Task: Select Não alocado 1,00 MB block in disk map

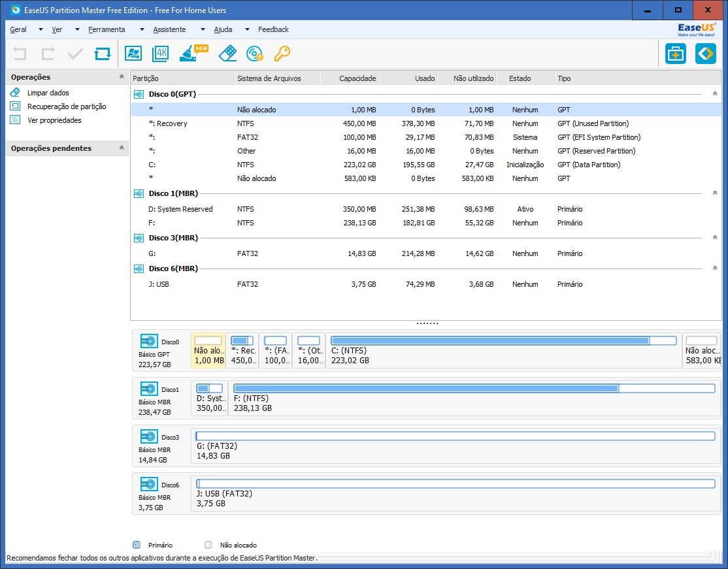Action: [208, 350]
